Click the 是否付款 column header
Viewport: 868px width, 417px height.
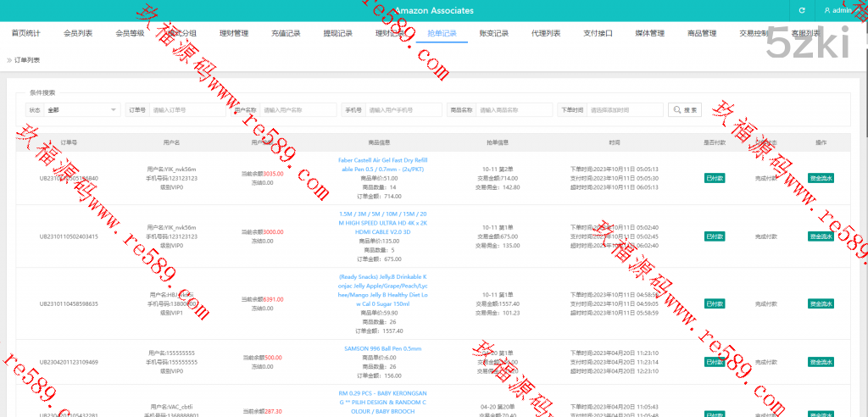click(715, 142)
